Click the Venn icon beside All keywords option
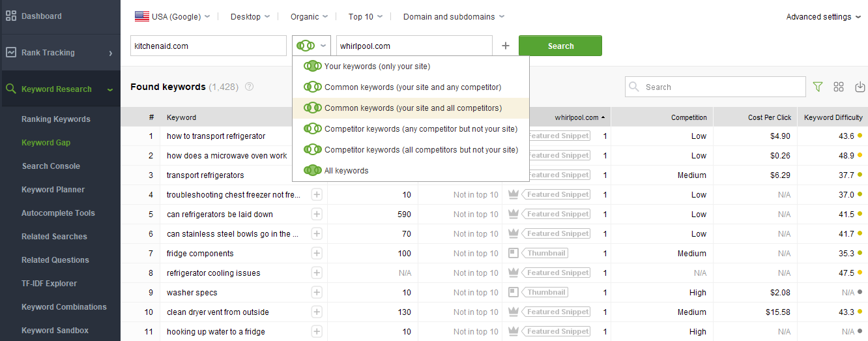868x341 pixels. 313,170
